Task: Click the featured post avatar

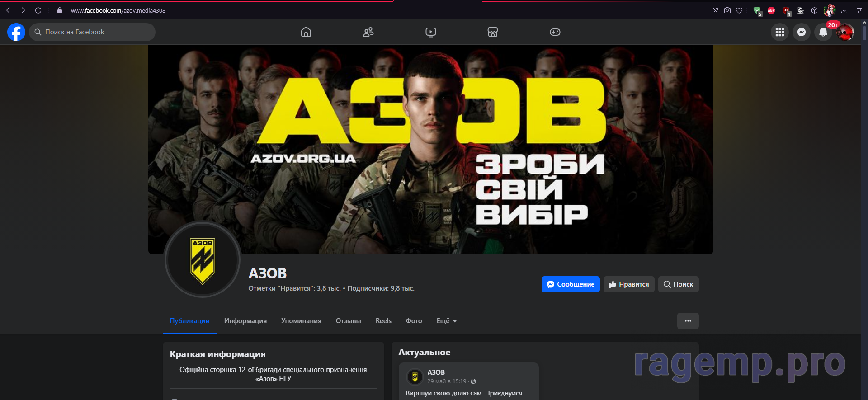Action: tap(415, 377)
